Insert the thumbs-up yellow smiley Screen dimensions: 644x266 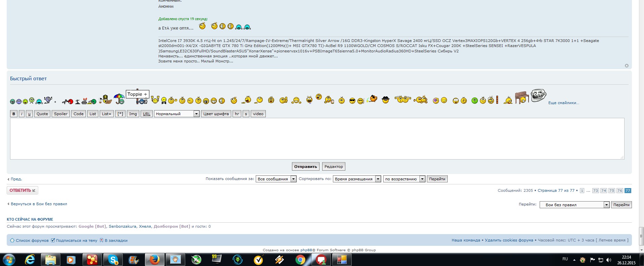point(284,100)
